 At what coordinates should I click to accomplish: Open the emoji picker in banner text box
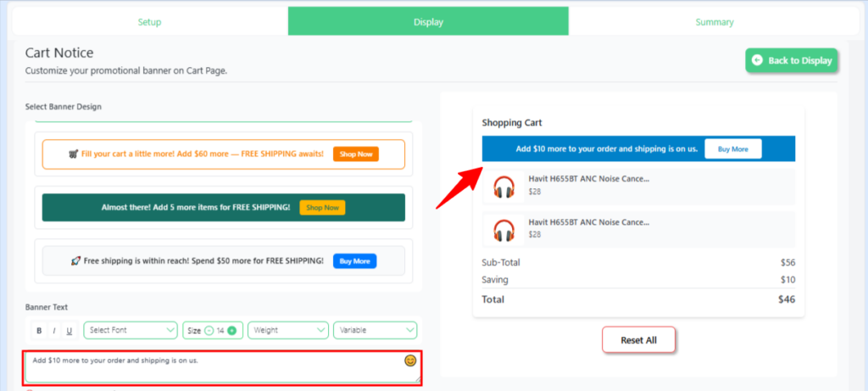[410, 360]
